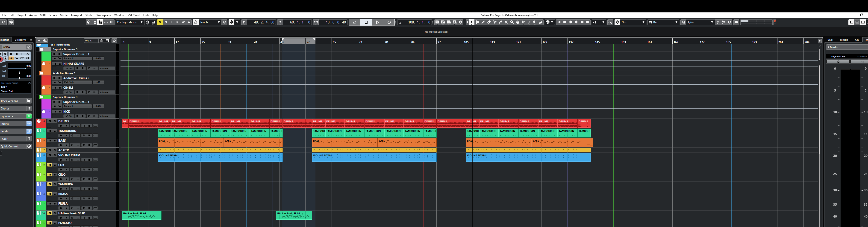Expand the Fader inspector section

(x=16, y=139)
